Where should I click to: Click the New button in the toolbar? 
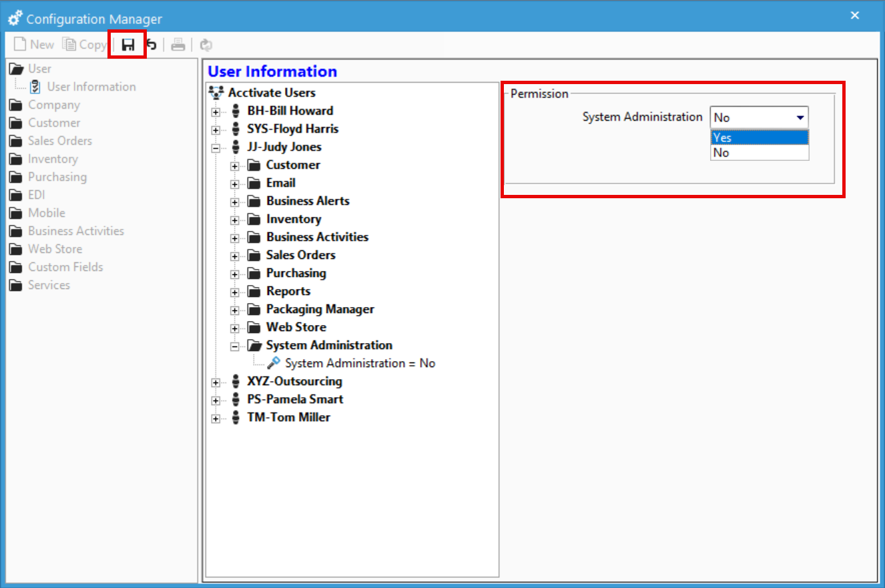pos(33,43)
